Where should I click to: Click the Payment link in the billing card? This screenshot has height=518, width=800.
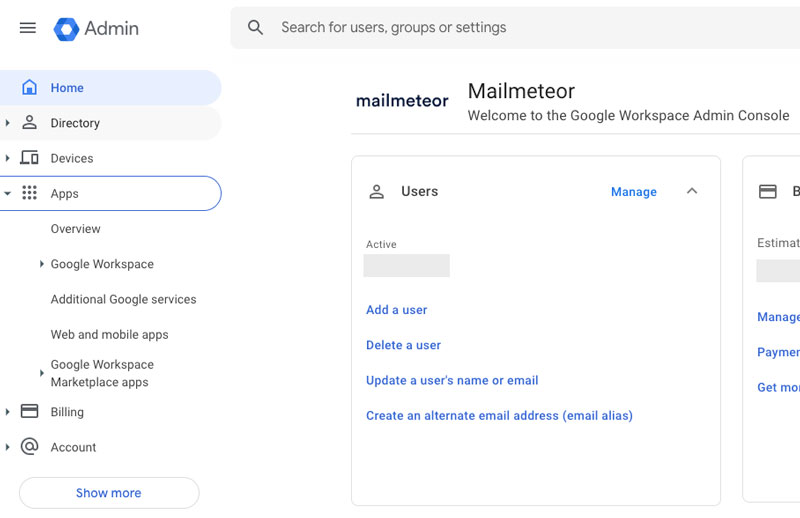coord(778,352)
